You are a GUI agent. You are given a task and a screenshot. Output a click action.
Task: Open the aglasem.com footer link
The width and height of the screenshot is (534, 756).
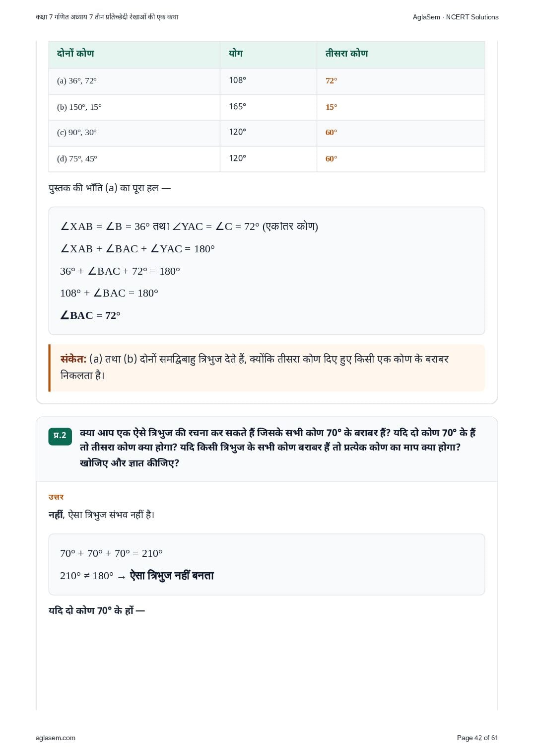click(x=56, y=738)
